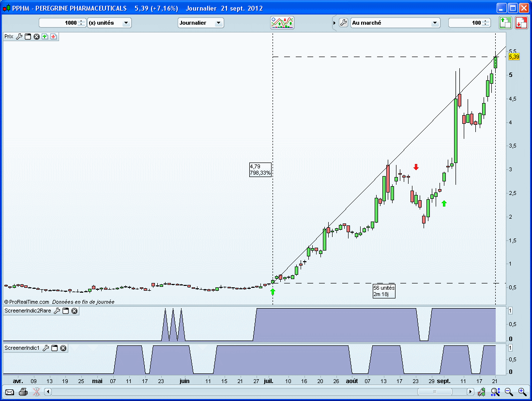Click the envelope mail icon
Image resolution: width=532 pixels, height=401 pixels.
pos(9,392)
